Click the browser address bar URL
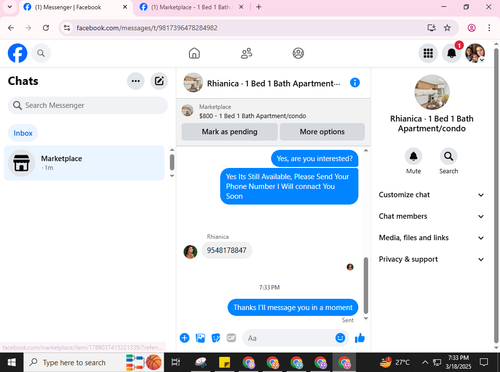500x372 pixels. point(147,28)
